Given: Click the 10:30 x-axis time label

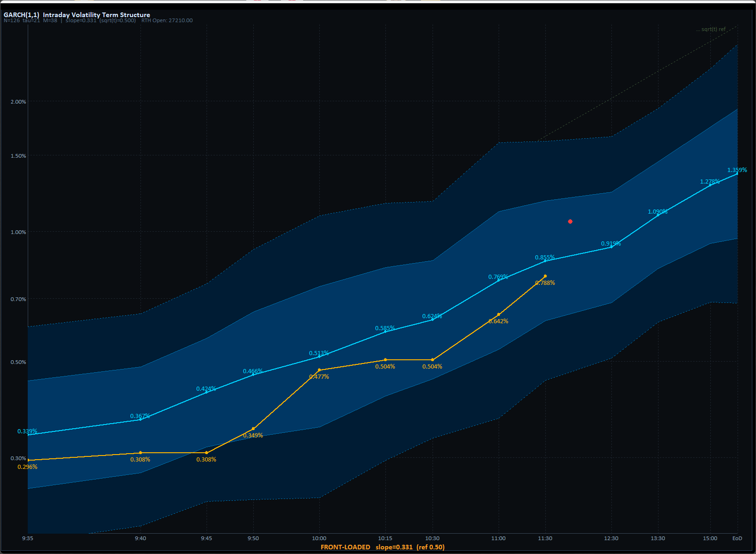Looking at the screenshot, I should click(x=433, y=538).
